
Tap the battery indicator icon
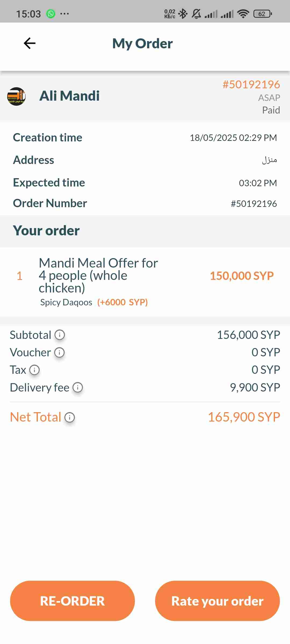263,14
